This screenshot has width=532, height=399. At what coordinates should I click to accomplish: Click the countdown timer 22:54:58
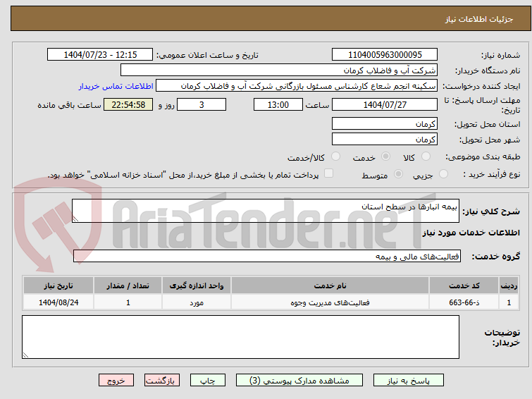pos(128,104)
